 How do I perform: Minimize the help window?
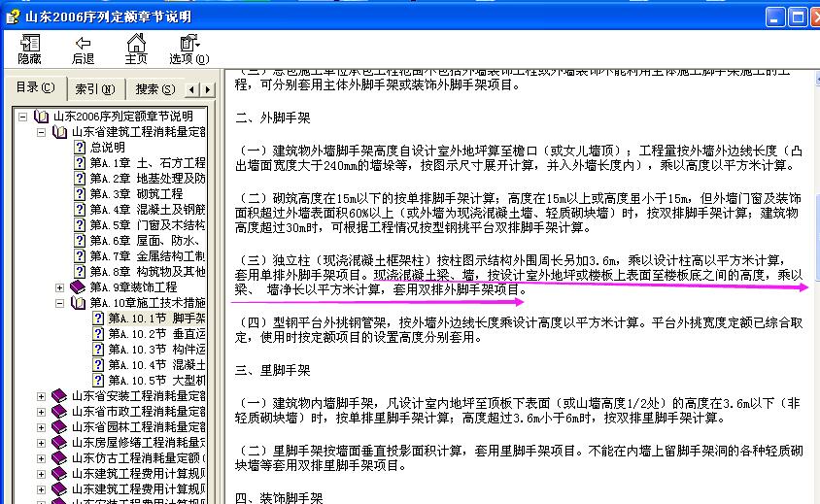(775, 17)
